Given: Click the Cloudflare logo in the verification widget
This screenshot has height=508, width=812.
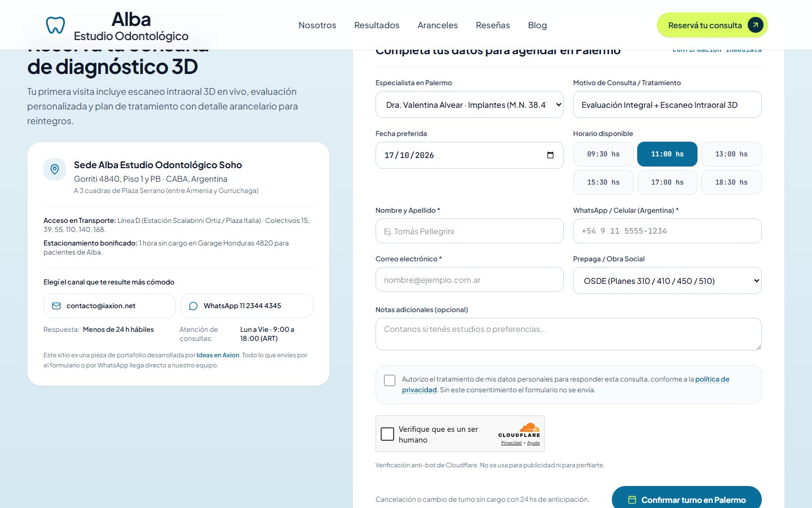Looking at the screenshot, I should pyautogui.click(x=519, y=430).
